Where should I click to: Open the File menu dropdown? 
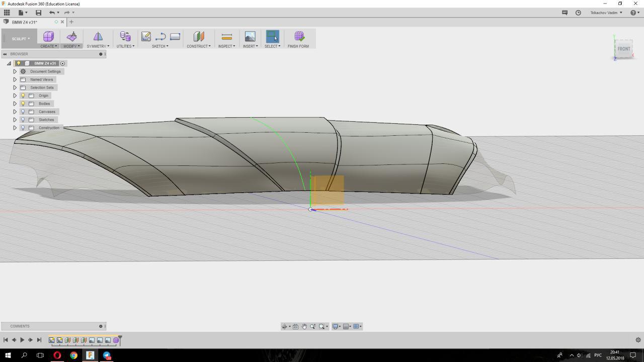[23, 13]
